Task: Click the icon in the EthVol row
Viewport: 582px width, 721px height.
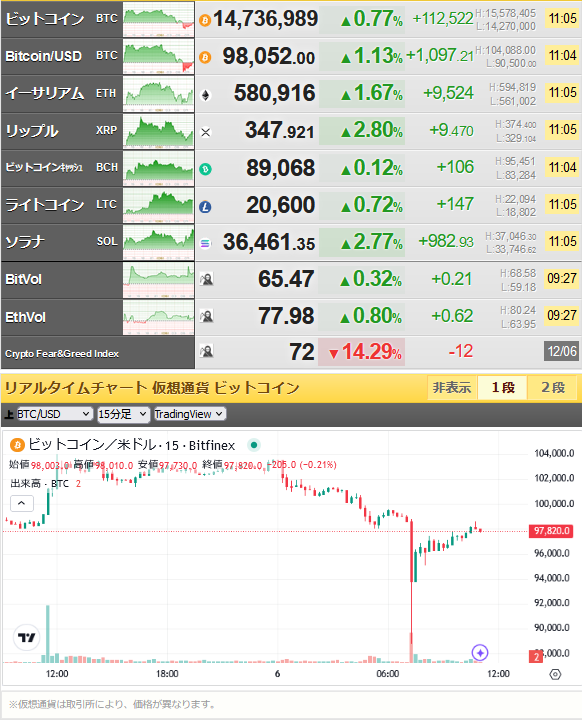Action: coord(206,316)
